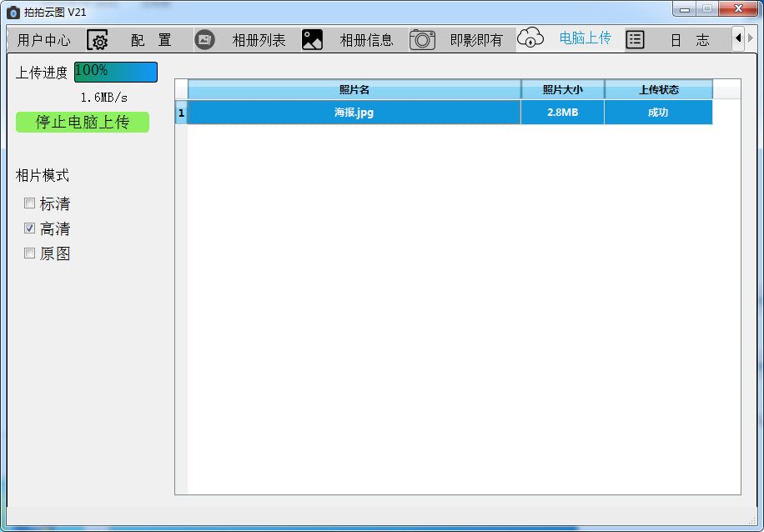The image size is (764, 532).
Task: Enable the 标清 photo mode checkbox
Action: (30, 203)
